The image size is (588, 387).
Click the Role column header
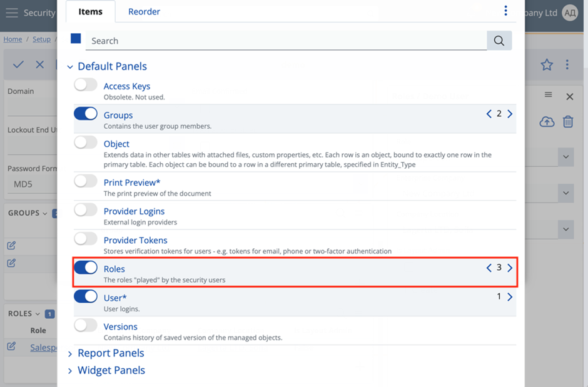(38, 331)
